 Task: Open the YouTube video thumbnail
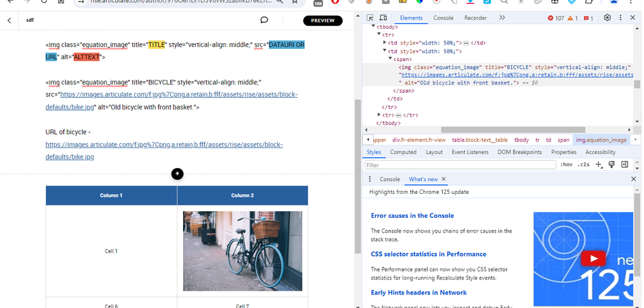tap(593, 258)
